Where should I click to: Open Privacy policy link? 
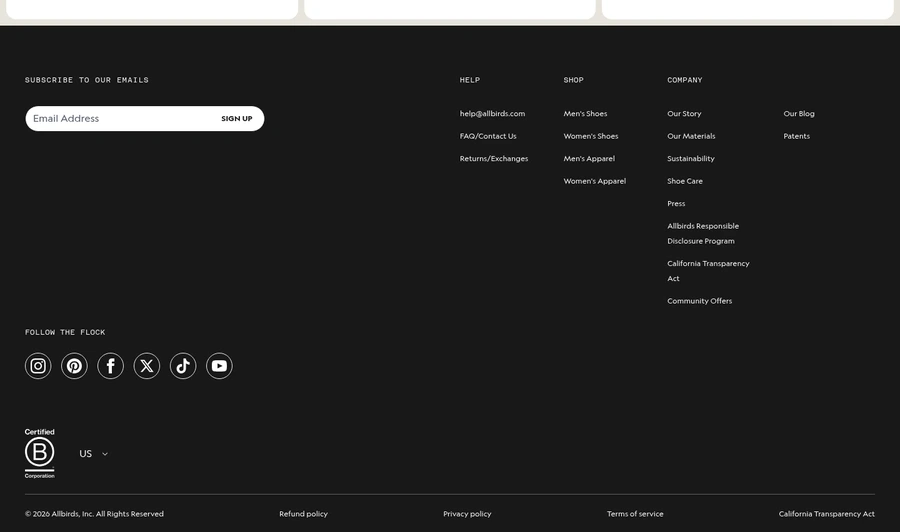(467, 514)
